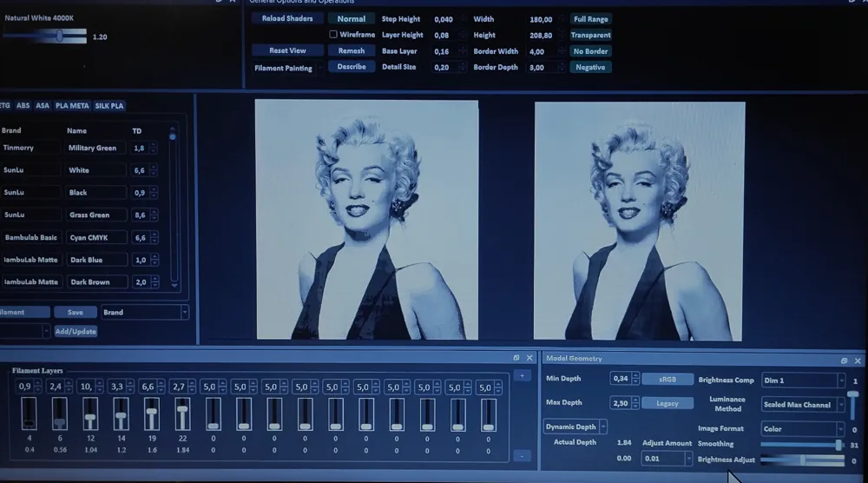The width and height of the screenshot is (868, 483).
Task: Select the Cyan CMYK filament name
Action: tap(95, 237)
